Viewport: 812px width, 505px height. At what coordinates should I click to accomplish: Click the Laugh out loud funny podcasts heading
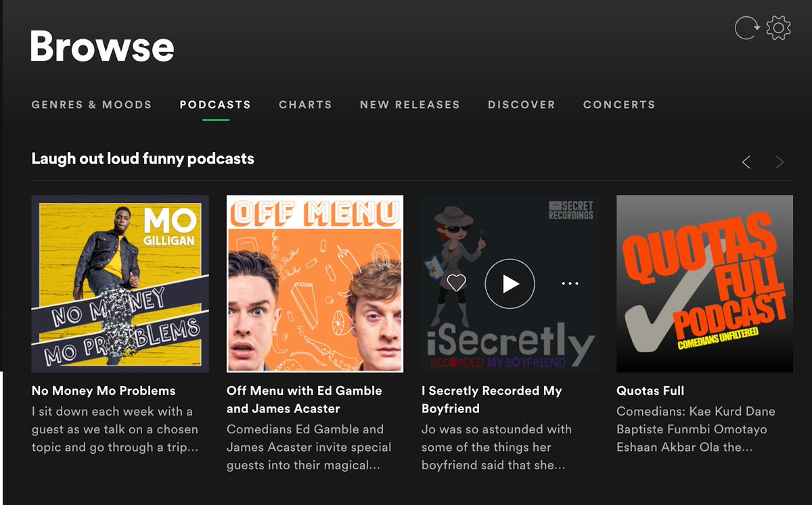click(x=143, y=159)
